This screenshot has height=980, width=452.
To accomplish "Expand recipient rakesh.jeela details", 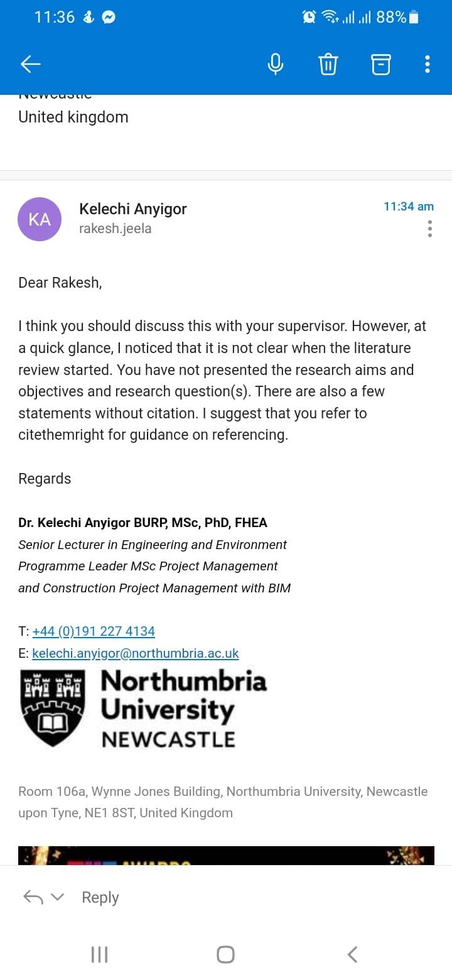I will [115, 229].
